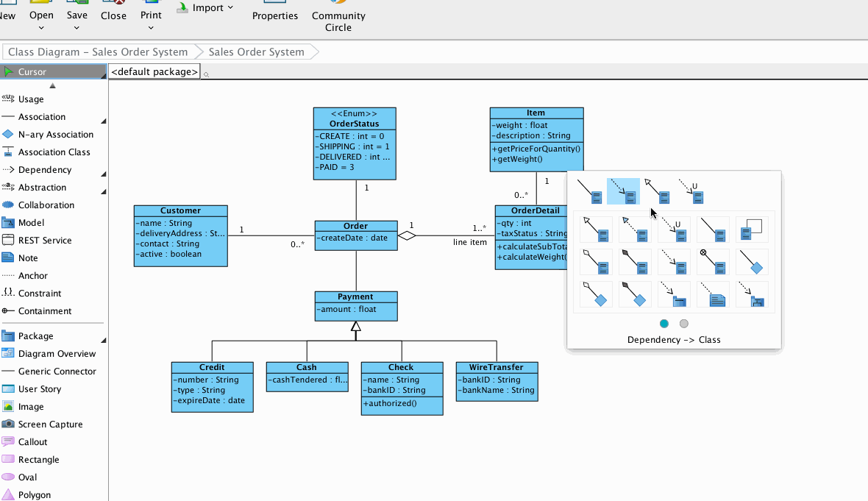The height and width of the screenshot is (501, 868).
Task: Click breadcrumb Class Diagram – Sales Order System
Action: [98, 52]
